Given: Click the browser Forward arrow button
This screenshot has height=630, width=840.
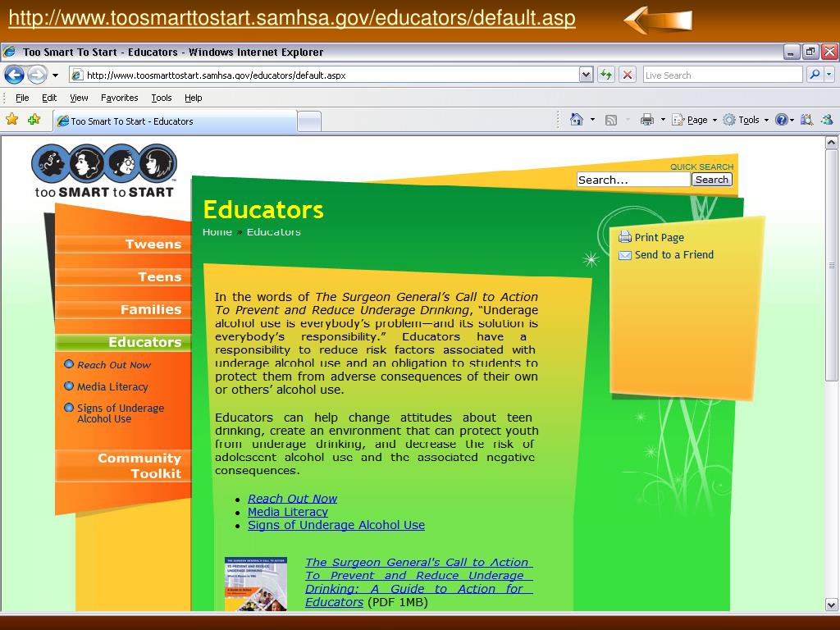Looking at the screenshot, I should [37, 75].
